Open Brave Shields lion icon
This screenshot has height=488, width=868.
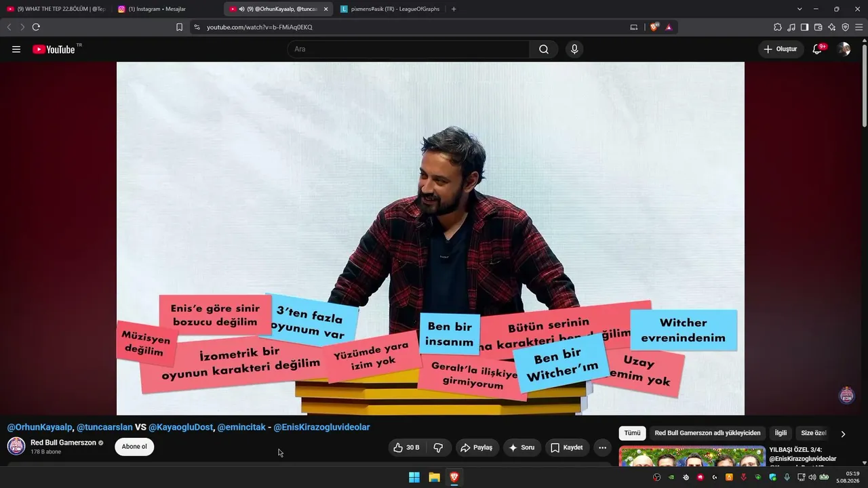(654, 27)
